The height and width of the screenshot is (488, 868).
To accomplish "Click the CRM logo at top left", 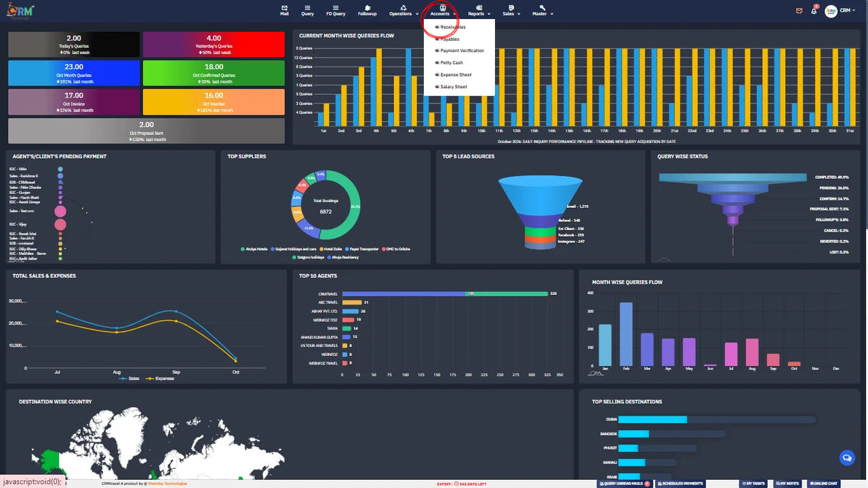I will (20, 11).
